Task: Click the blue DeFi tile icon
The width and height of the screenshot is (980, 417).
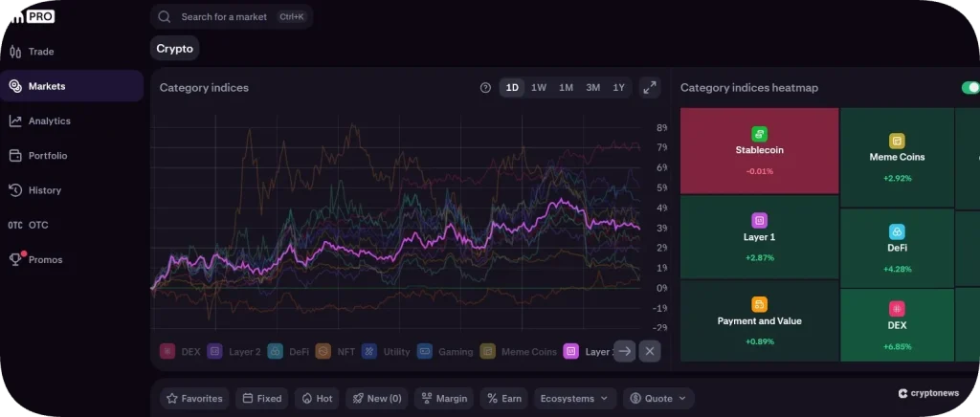Action: pos(897,232)
